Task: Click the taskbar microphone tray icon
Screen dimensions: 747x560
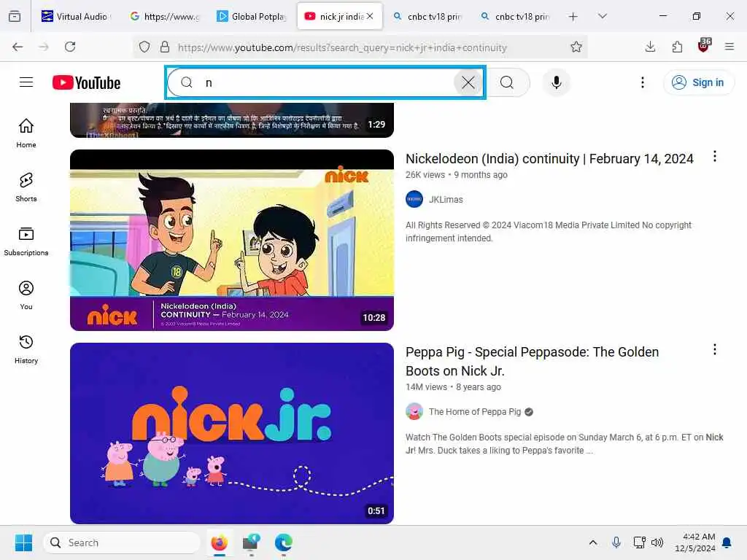Action: click(x=616, y=542)
